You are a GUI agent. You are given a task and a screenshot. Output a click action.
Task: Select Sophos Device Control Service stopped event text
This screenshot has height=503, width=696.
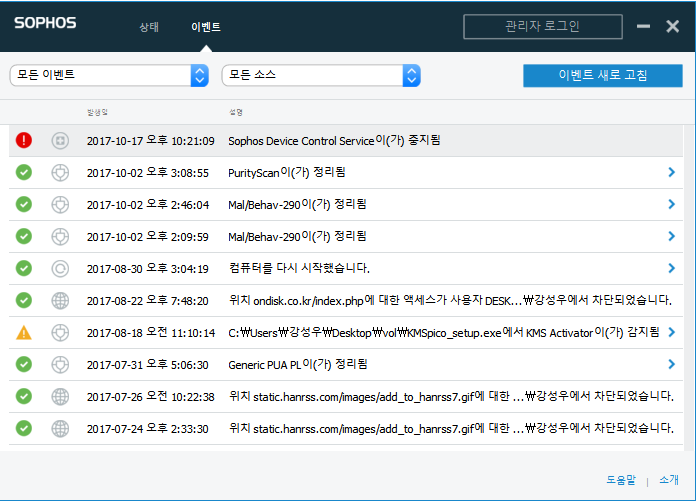pos(334,141)
